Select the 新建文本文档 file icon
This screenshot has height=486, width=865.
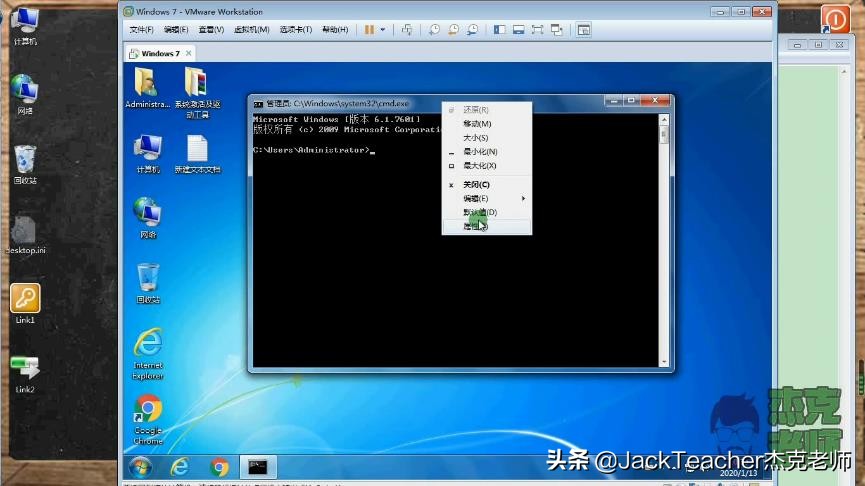pyautogui.click(x=197, y=154)
